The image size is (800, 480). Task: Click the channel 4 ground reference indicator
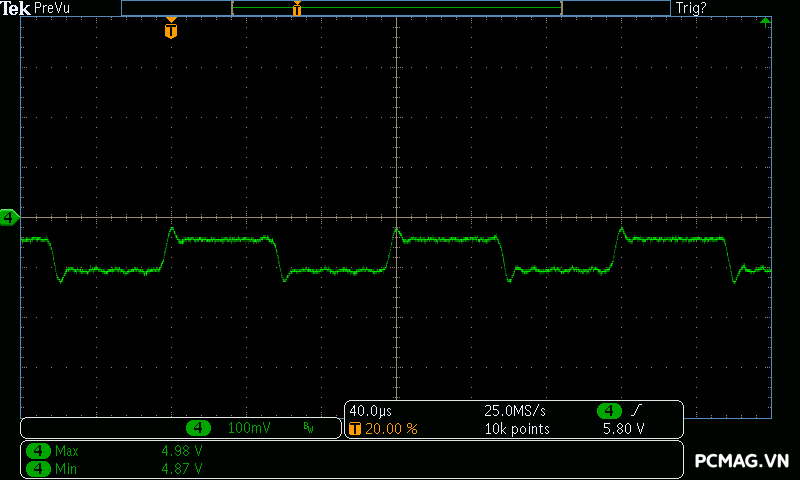coord(9,217)
